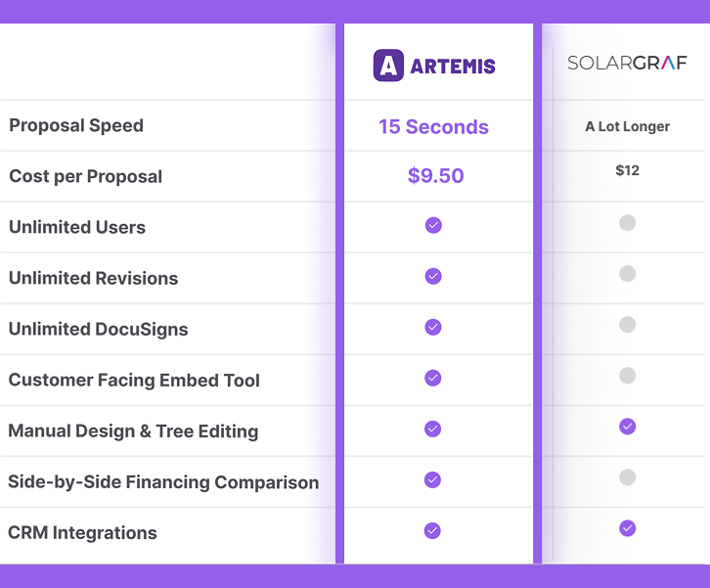Click Solargraf gray dot for Unlimited Users

628,223
